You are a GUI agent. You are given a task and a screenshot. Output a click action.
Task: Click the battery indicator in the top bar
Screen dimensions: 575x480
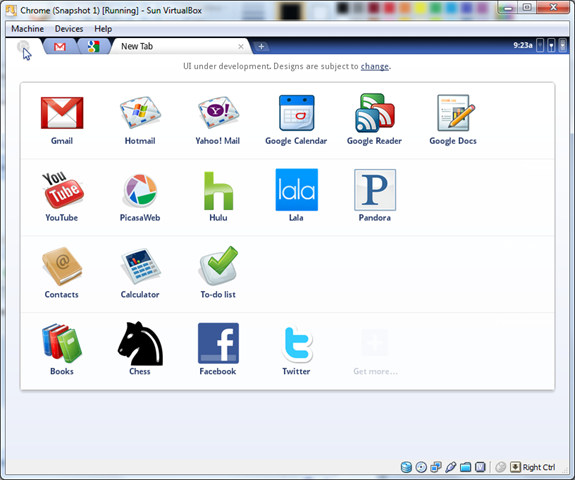pos(552,45)
